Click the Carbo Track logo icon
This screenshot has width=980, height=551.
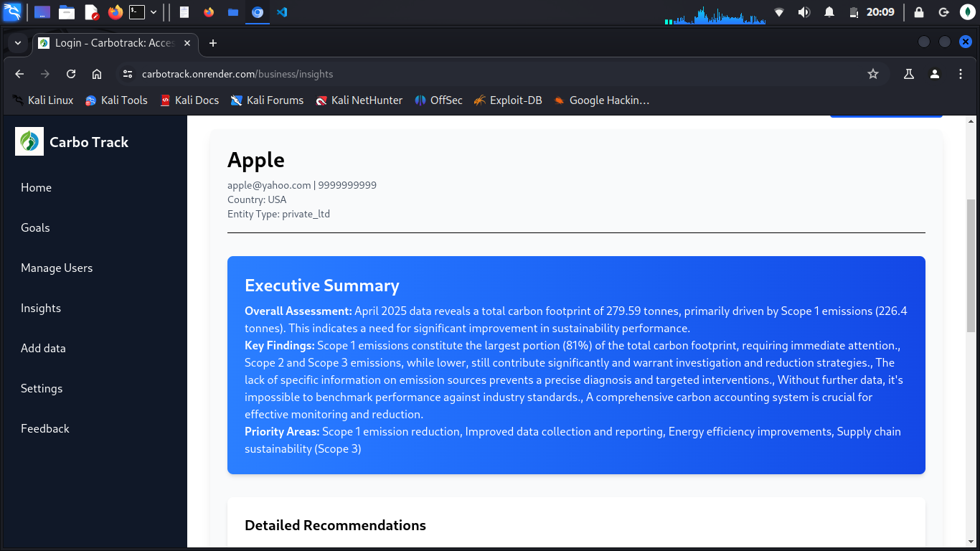(x=29, y=141)
